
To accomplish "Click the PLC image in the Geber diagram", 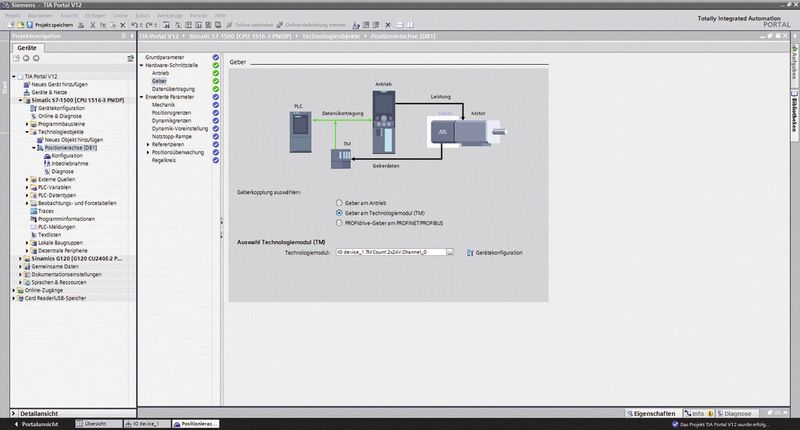I will pyautogui.click(x=300, y=132).
